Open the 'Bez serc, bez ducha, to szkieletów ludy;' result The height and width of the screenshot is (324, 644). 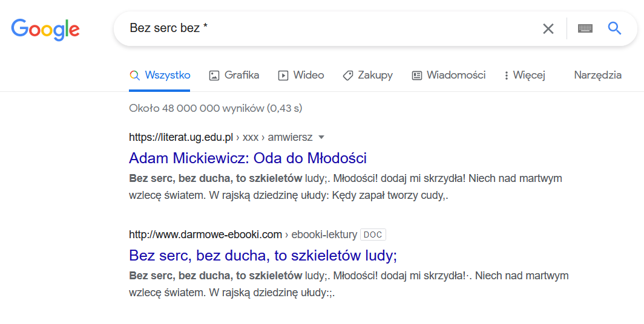coord(263,256)
